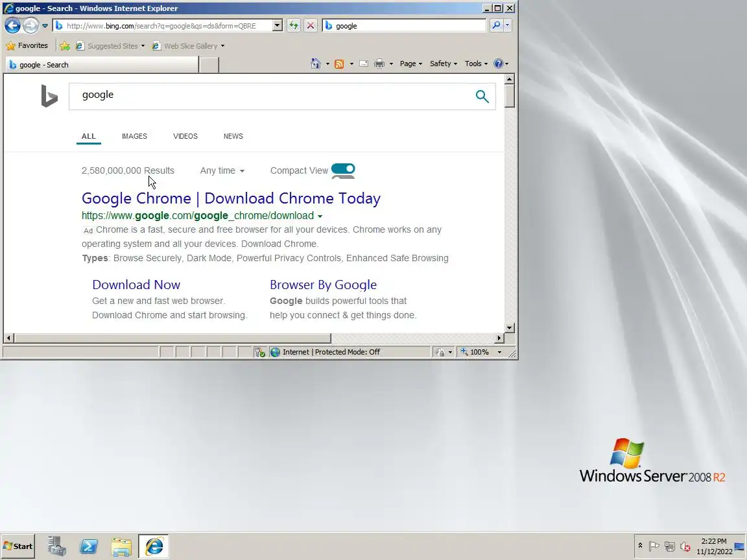Open the Browser By Google link
Image resolution: width=747 pixels, height=560 pixels.
pos(323,285)
